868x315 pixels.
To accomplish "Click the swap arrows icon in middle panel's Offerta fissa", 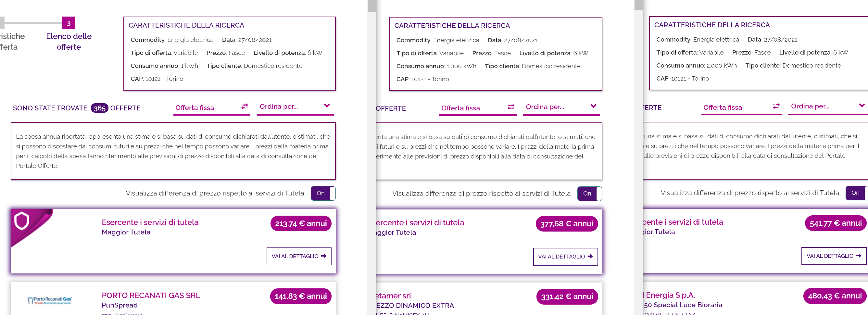I will point(511,107).
